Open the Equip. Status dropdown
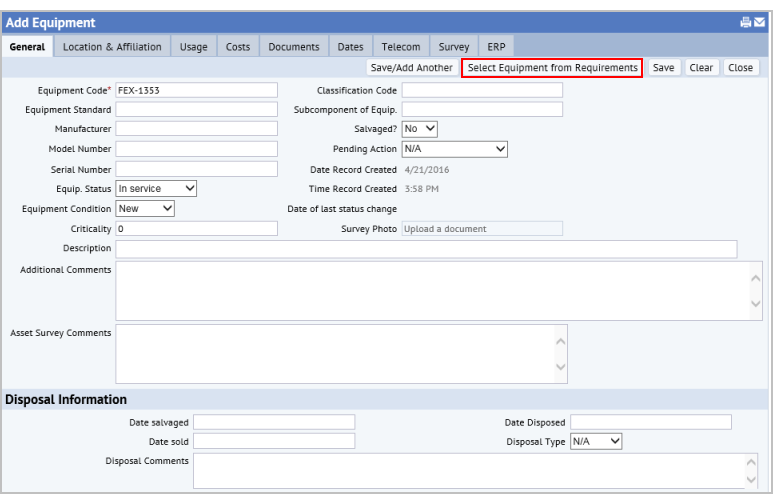The width and height of the screenshot is (773, 494). 156,188
